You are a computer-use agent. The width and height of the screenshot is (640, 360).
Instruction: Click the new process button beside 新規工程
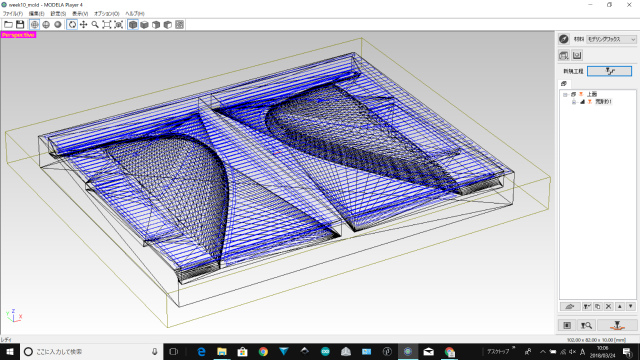(609, 71)
